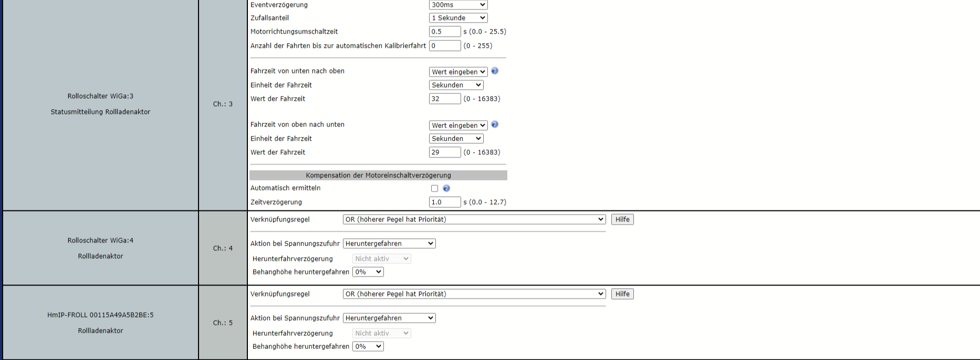Screen dimensions: 980x360
Task: Click Wert der Fahrzeit field containing 32
Action: 445,99
